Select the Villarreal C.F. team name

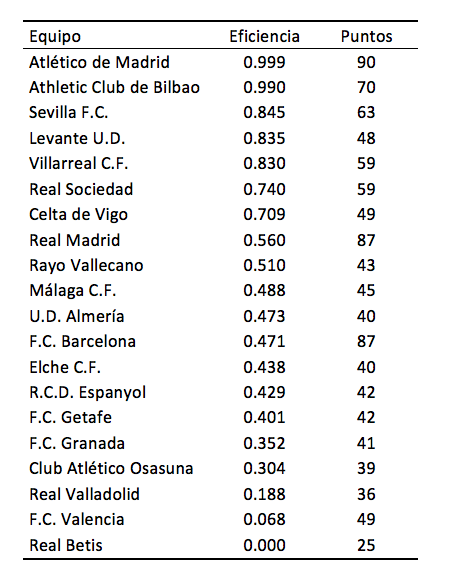[79, 163]
